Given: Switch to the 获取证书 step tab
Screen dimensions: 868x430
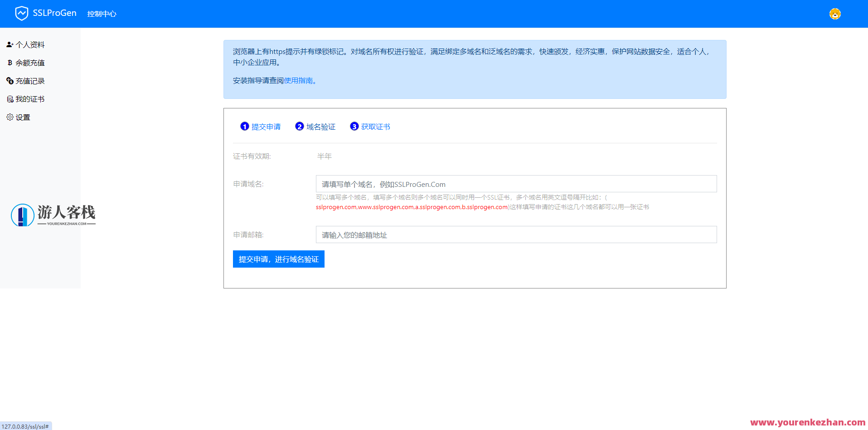Looking at the screenshot, I should click(376, 127).
